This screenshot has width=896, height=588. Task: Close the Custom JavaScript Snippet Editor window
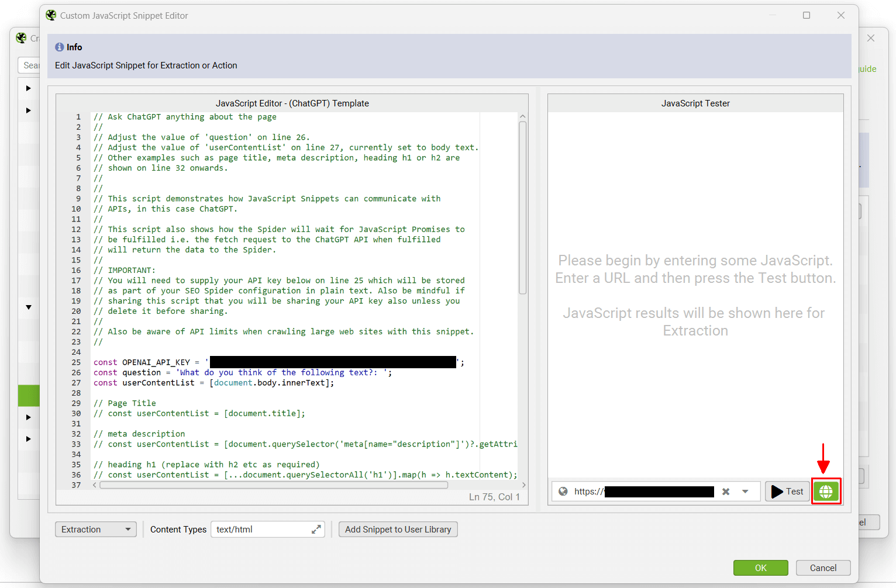[841, 15]
